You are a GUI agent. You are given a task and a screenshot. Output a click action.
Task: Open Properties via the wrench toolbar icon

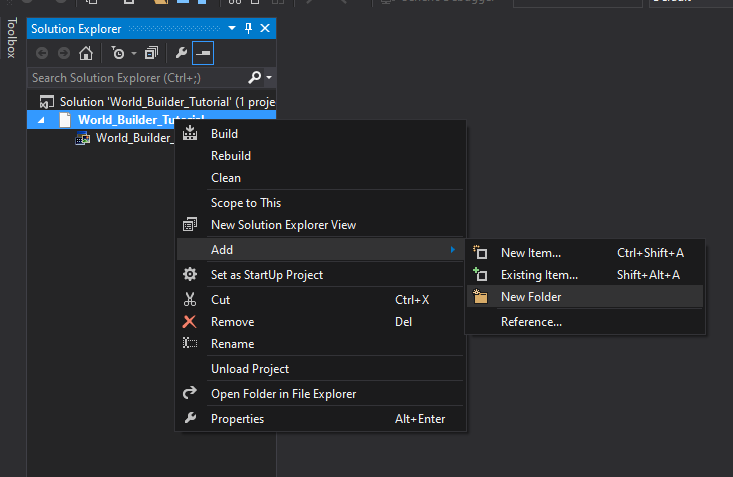click(x=181, y=53)
